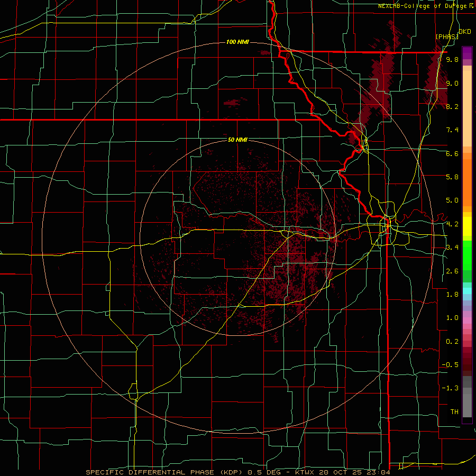The height and width of the screenshot is (476, 476).
Task: Click the 0.2 value on the color scale
Action: [x=452, y=342]
